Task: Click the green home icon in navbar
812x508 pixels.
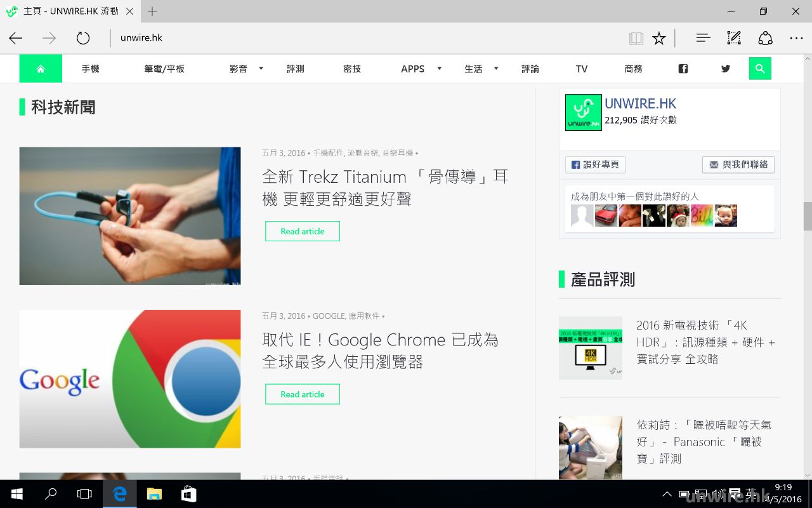Action: point(41,69)
